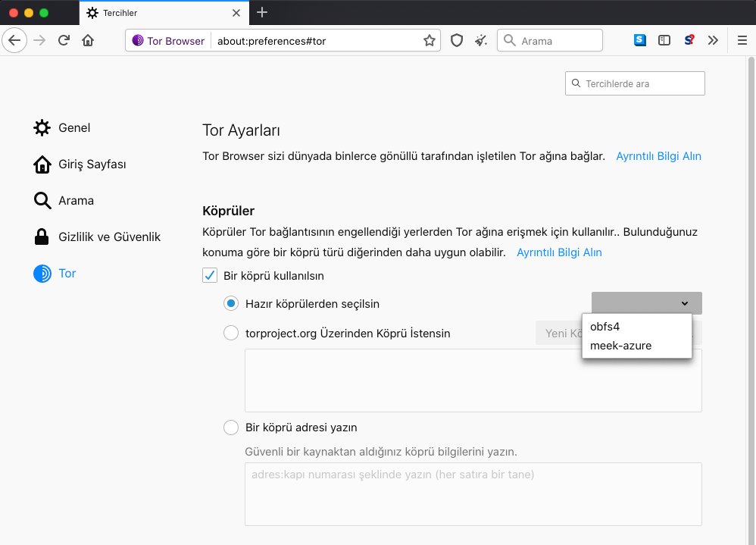The height and width of the screenshot is (545, 756).
Task: Open the Gizlilik ve Güvenlik category
Action: tap(97, 236)
